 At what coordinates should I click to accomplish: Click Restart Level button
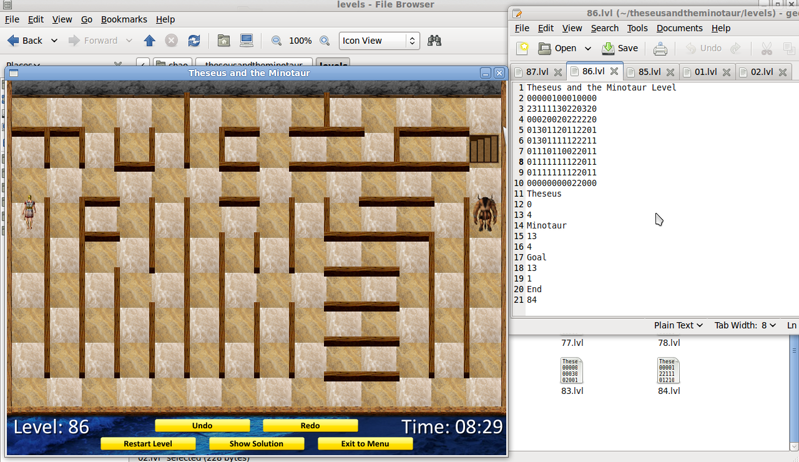coord(148,444)
